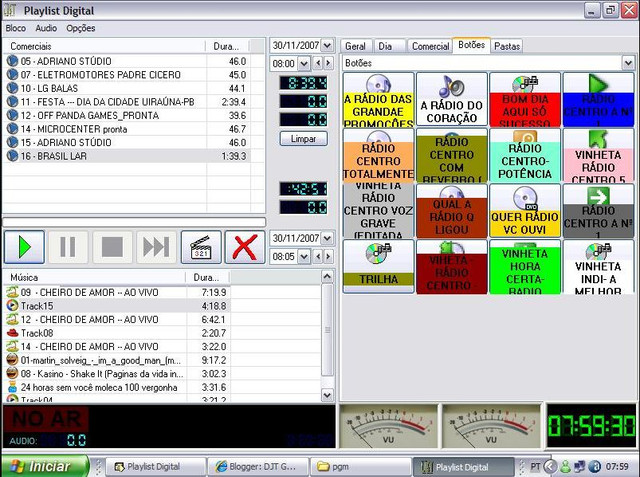Select '14 - MICROCENTER pronta' commercial
This screenshot has height=477, width=640.
point(127,129)
